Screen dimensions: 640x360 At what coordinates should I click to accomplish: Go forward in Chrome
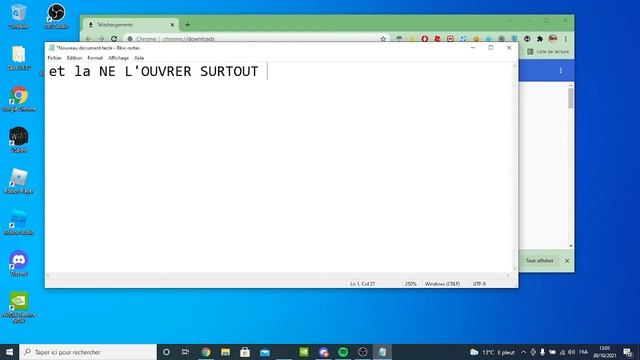tap(101, 39)
